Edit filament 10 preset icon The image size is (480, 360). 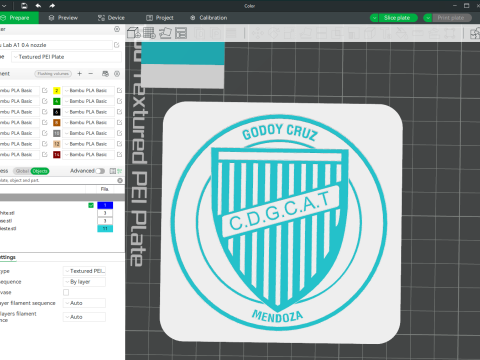point(119,133)
